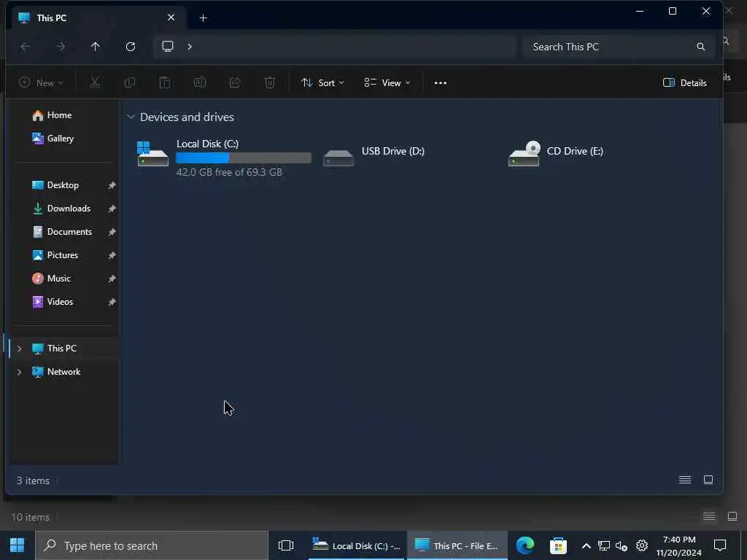Click This PC - File Explorer taskbar button
Image resolution: width=747 pixels, height=560 pixels.
(x=457, y=545)
